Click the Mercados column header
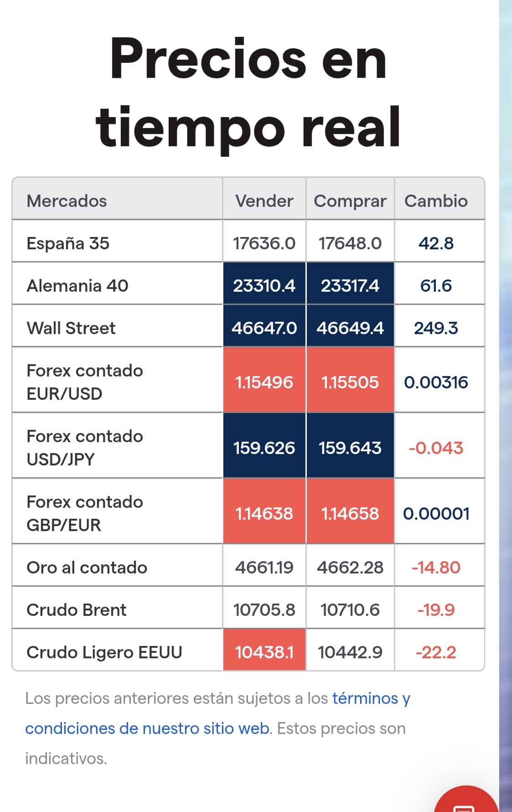512x812 pixels. tap(67, 201)
